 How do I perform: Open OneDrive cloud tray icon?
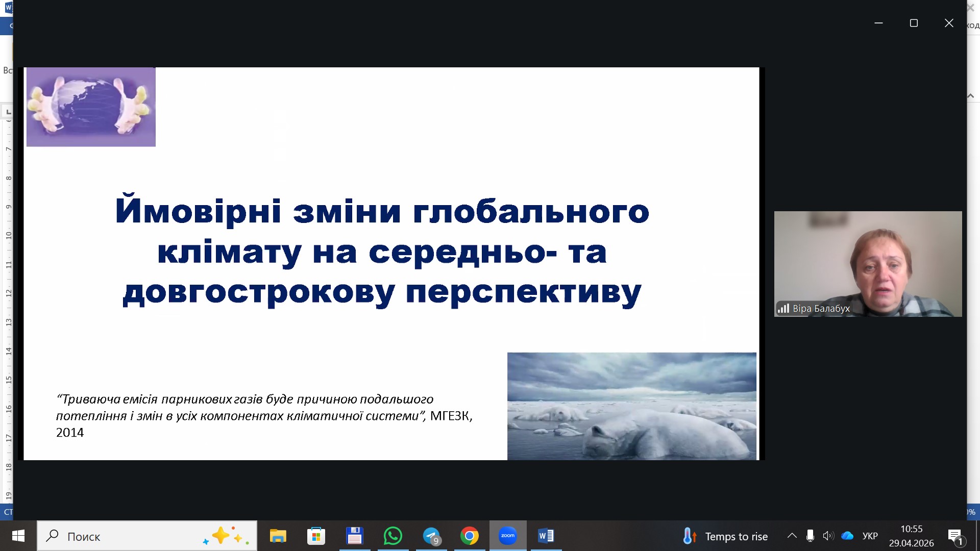847,536
